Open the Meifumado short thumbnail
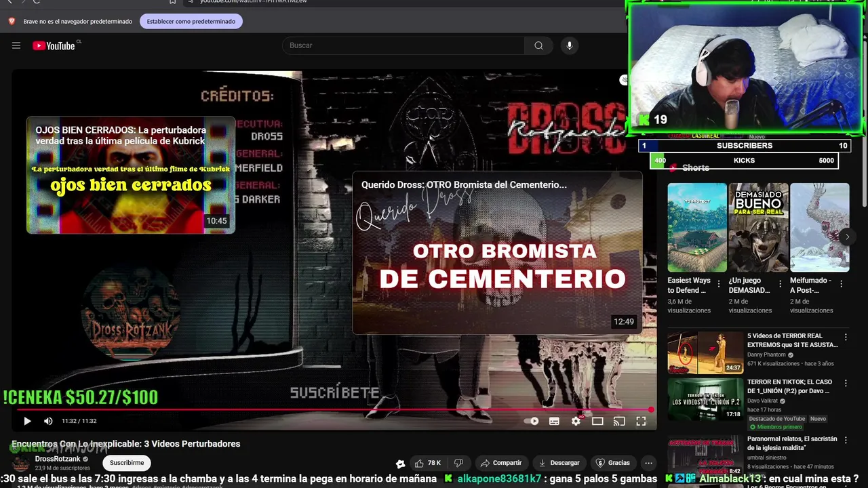 (x=819, y=227)
